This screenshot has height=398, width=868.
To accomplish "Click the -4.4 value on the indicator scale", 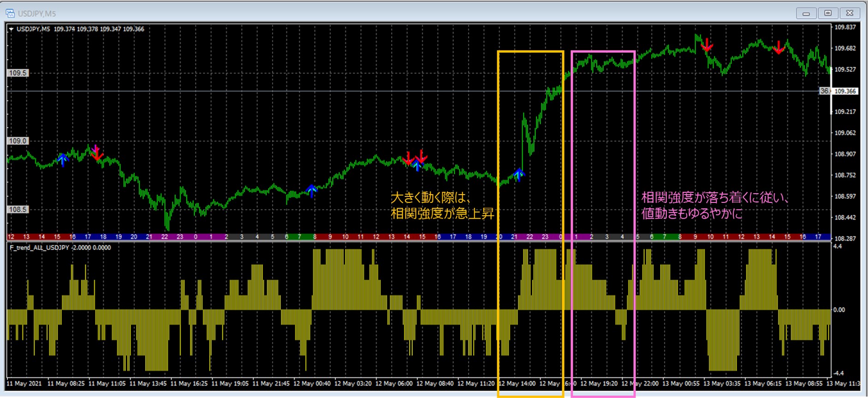I will pyautogui.click(x=838, y=373).
